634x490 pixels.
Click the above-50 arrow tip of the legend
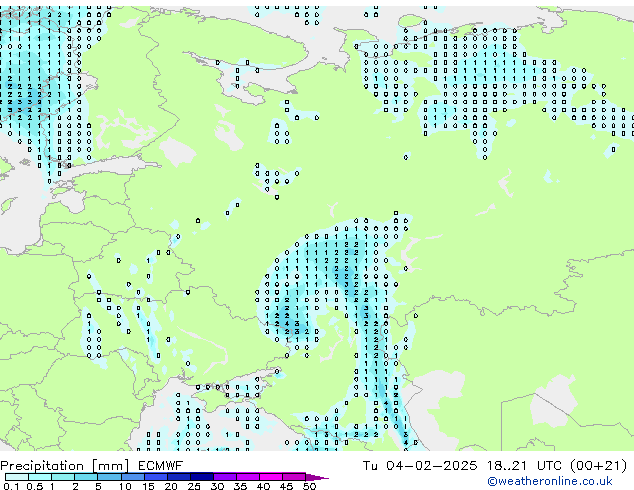pos(317,477)
